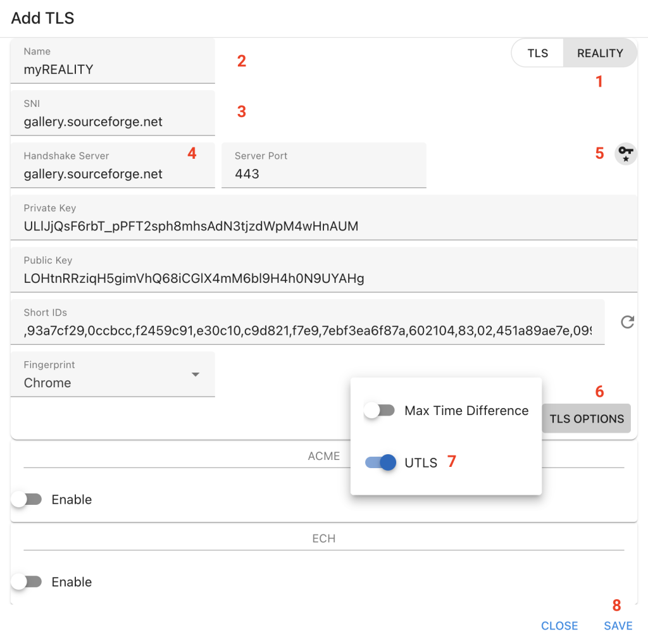Click the key generation icon
Image resolution: width=648 pixels, height=644 pixels.
pyautogui.click(x=625, y=154)
